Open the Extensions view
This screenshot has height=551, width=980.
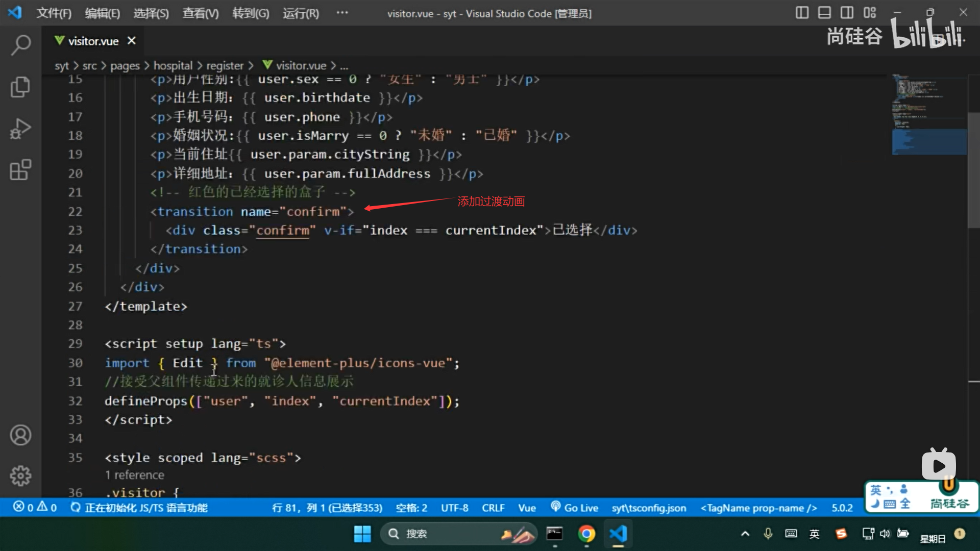pos(20,170)
